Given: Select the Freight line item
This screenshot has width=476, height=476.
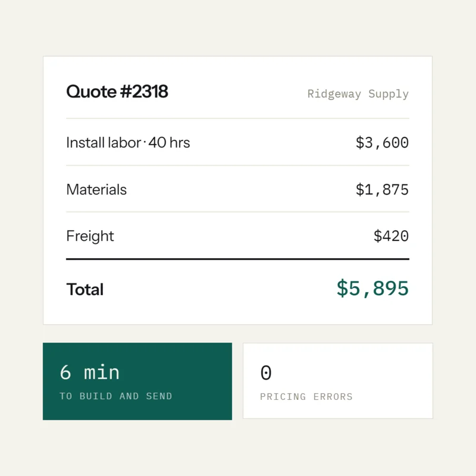Looking at the screenshot, I should point(90,236).
